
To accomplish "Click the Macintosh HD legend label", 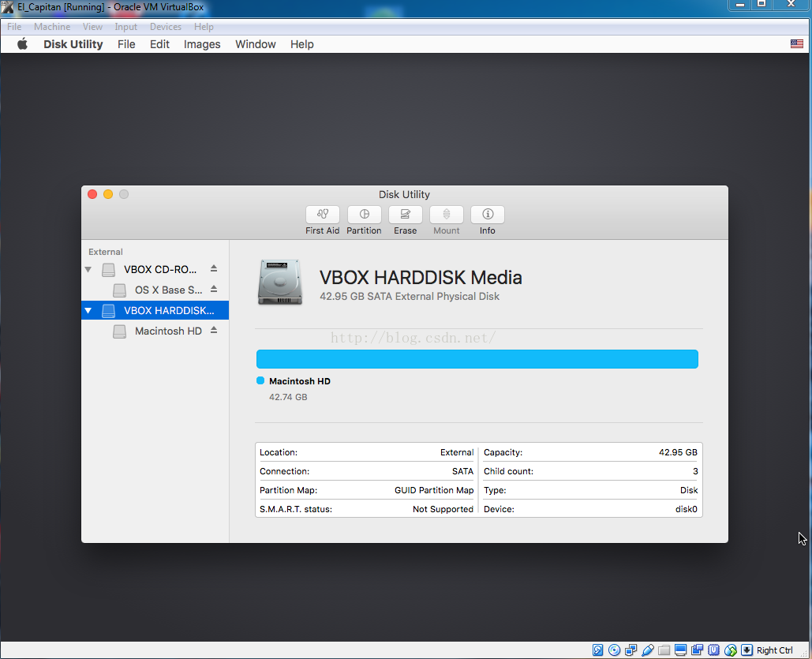I will tap(300, 381).
